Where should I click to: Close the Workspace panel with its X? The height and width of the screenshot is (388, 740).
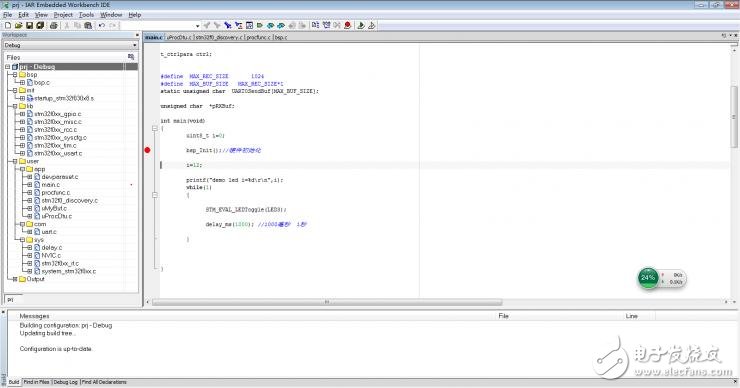pyautogui.click(x=137, y=35)
